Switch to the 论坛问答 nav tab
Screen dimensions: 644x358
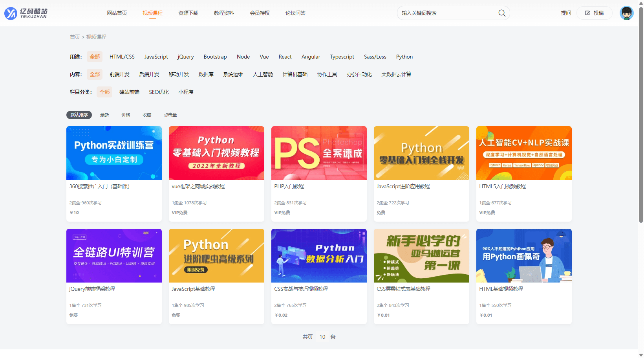click(x=295, y=13)
